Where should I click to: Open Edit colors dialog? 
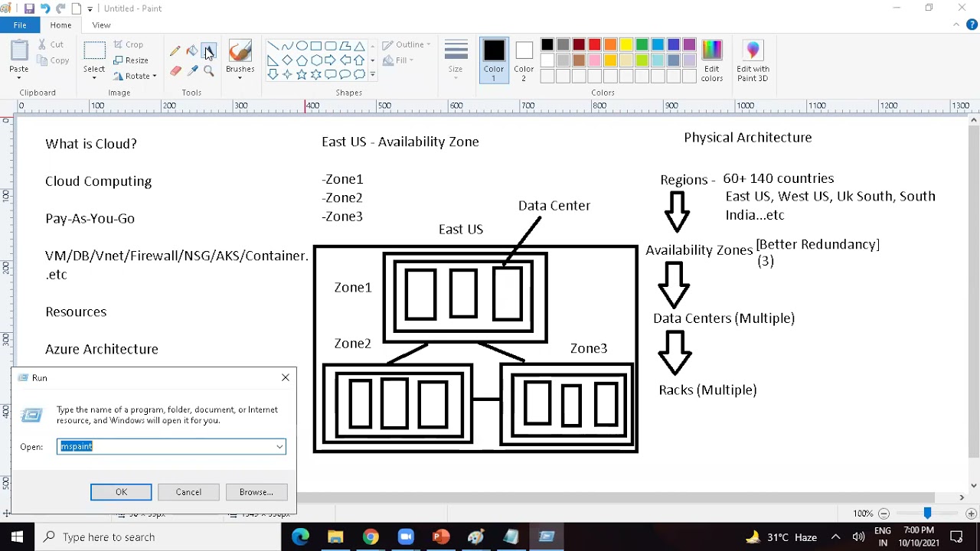[712, 60]
